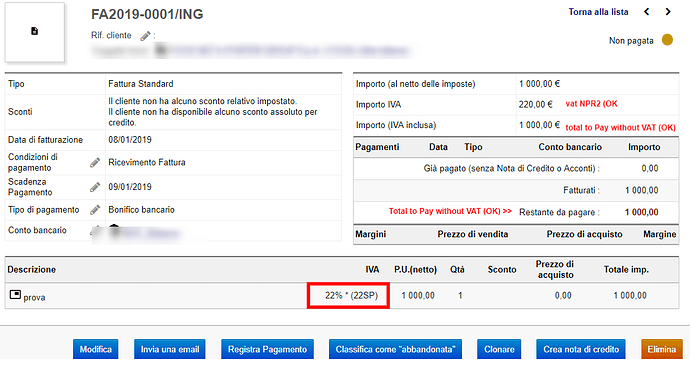
Task: Edit Condizioni di pagamento pencil icon
Action: tap(95, 162)
